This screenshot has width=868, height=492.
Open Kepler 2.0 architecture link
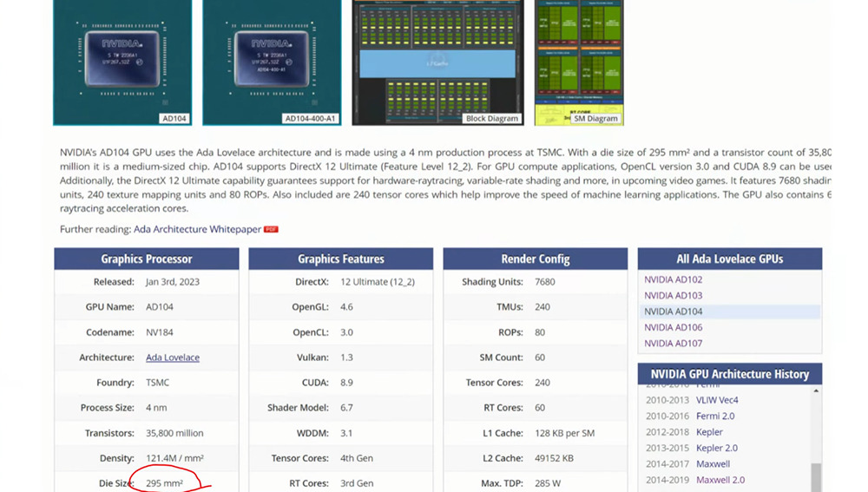(717, 449)
